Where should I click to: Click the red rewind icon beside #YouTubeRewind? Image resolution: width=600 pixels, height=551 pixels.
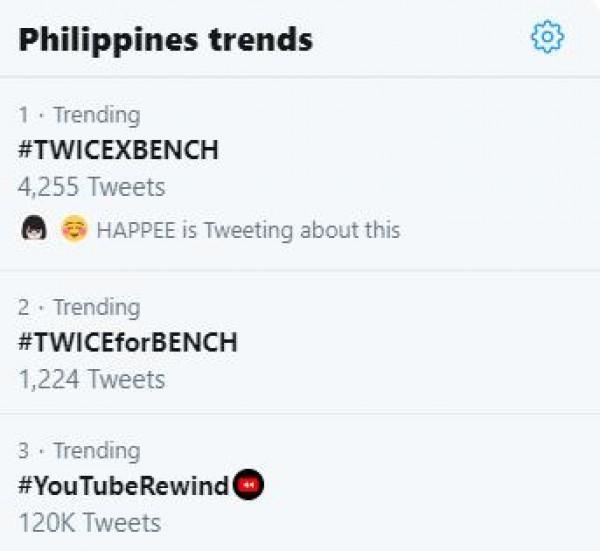point(249,486)
